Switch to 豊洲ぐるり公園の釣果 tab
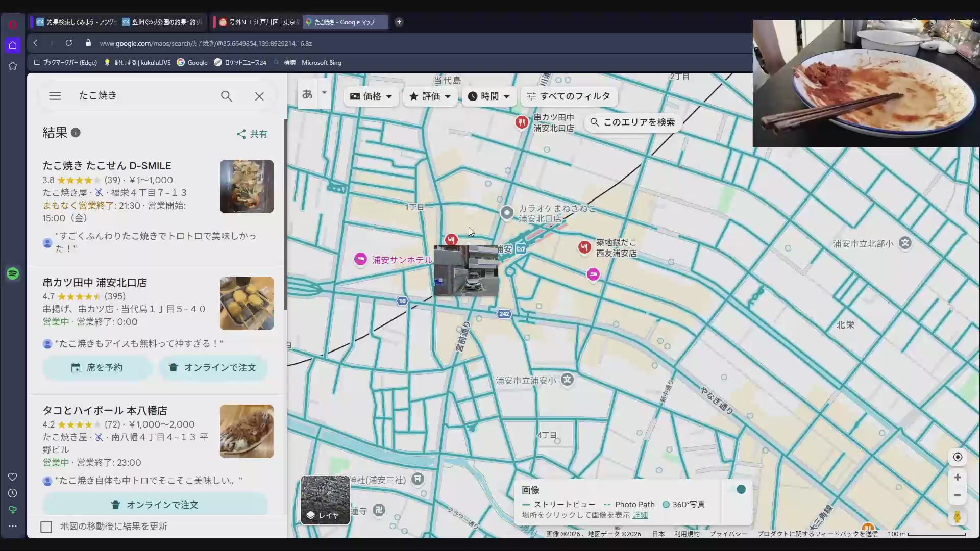980x551 pixels. [163, 22]
